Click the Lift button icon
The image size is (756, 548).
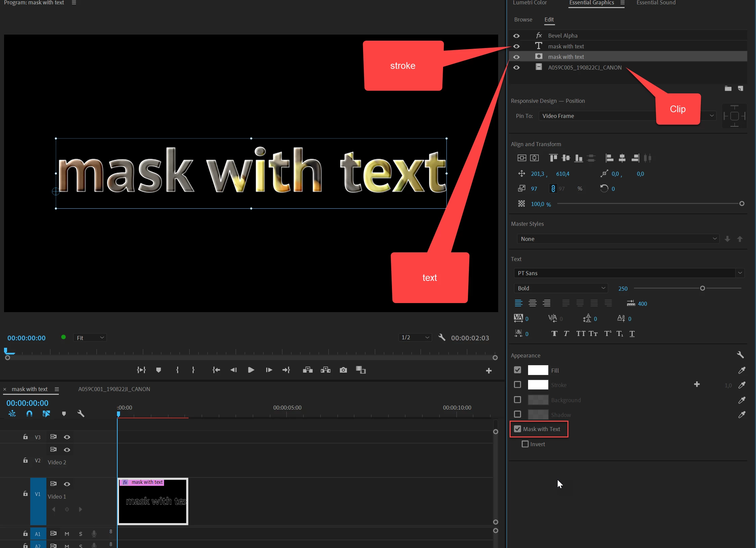click(x=308, y=370)
